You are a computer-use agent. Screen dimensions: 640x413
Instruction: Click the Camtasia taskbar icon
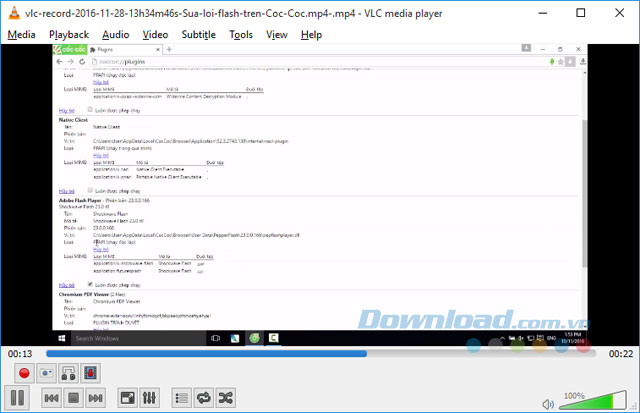[273, 338]
